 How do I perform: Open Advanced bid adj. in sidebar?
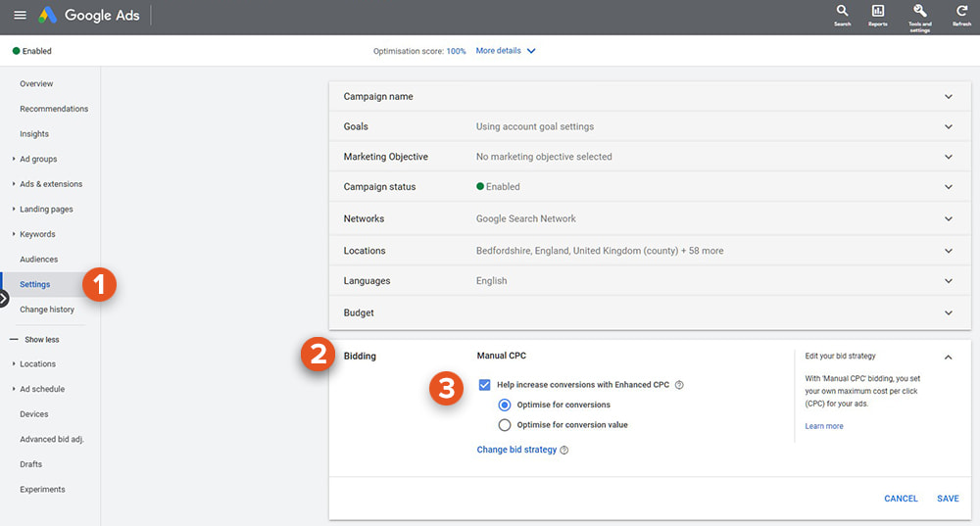(x=52, y=439)
